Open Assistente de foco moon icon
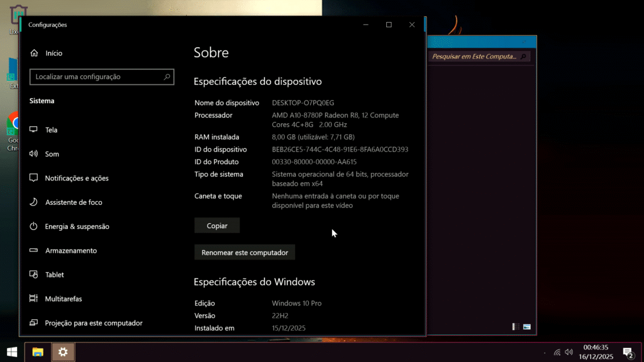This screenshot has width=644, height=362. (x=34, y=202)
